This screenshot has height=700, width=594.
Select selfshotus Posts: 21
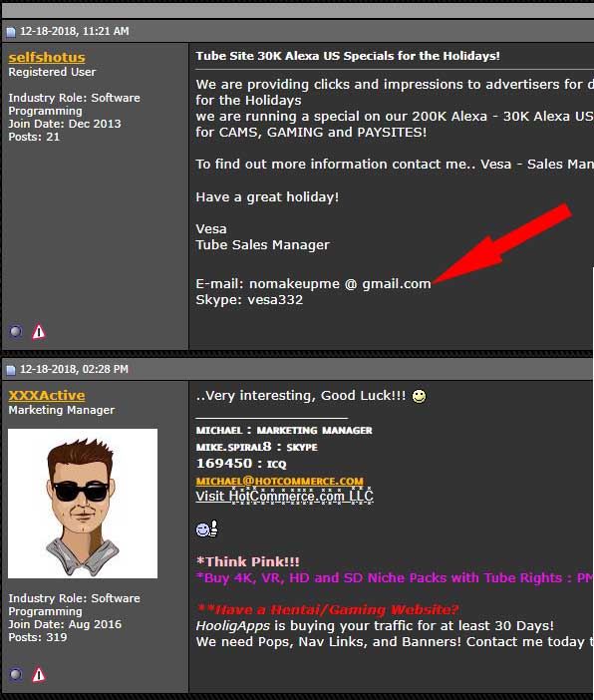tap(34, 137)
